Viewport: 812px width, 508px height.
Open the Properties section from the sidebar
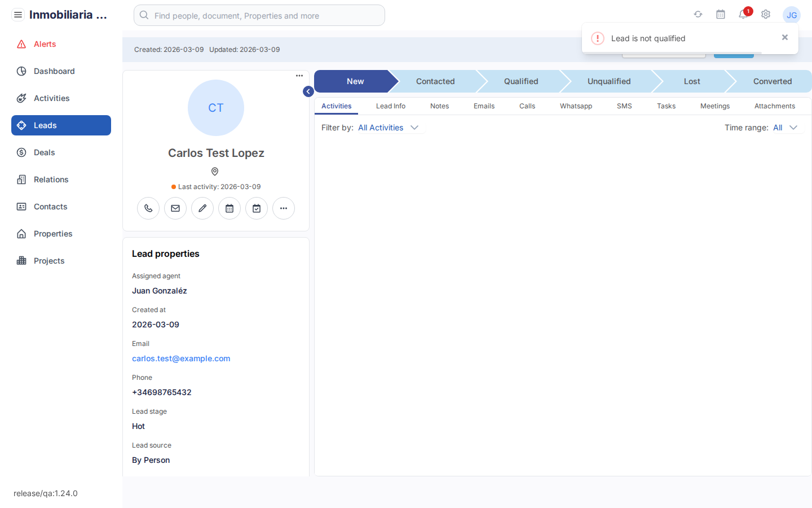click(52, 233)
